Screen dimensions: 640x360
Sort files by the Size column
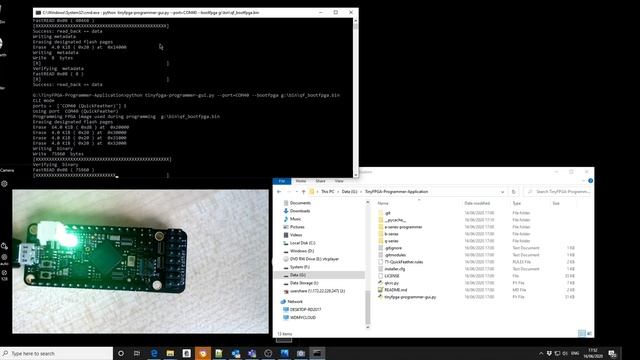tap(556, 203)
